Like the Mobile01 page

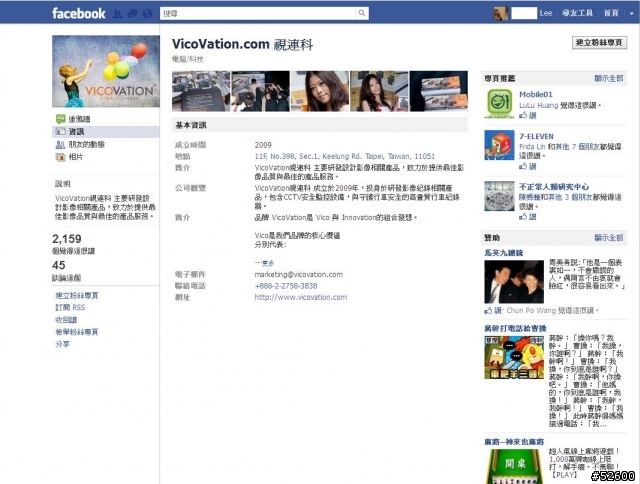(x=528, y=115)
